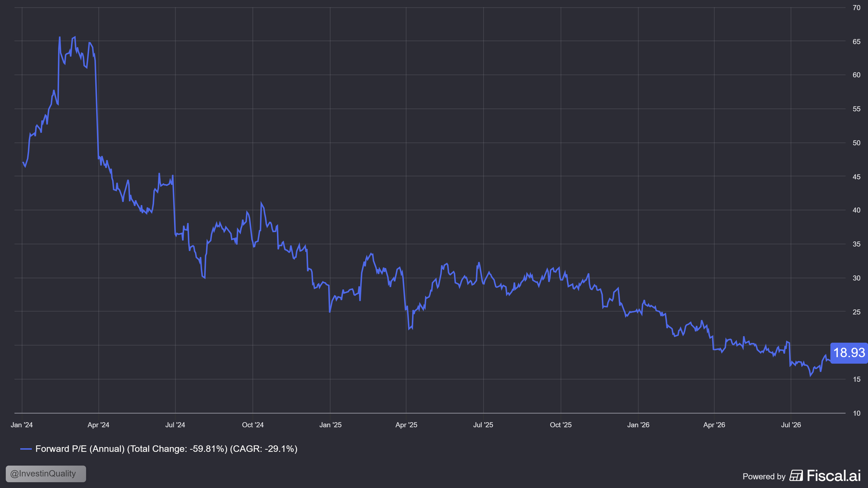Click the 30 y-axis value

[856, 278]
